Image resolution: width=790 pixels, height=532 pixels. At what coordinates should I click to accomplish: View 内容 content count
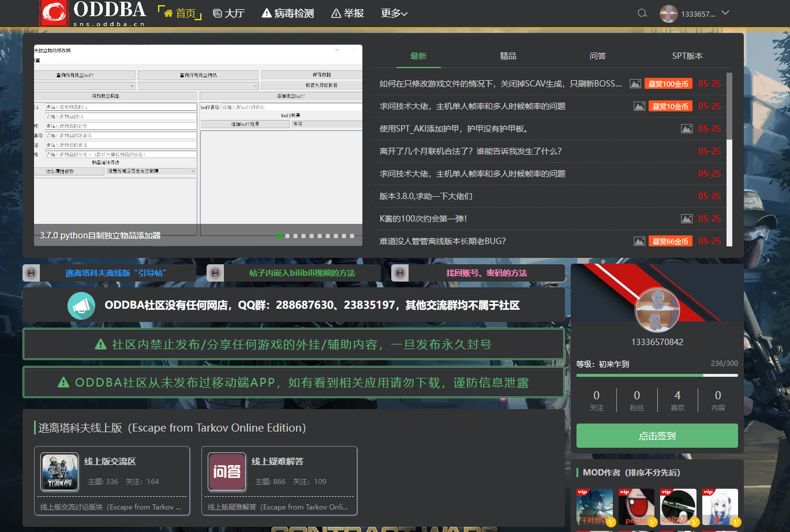pyautogui.click(x=718, y=400)
